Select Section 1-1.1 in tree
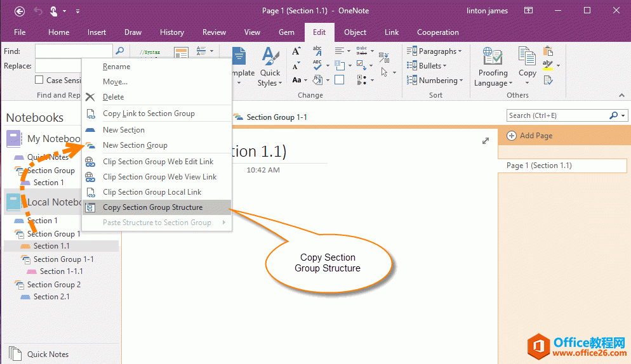This screenshot has width=631, height=364. click(x=61, y=271)
